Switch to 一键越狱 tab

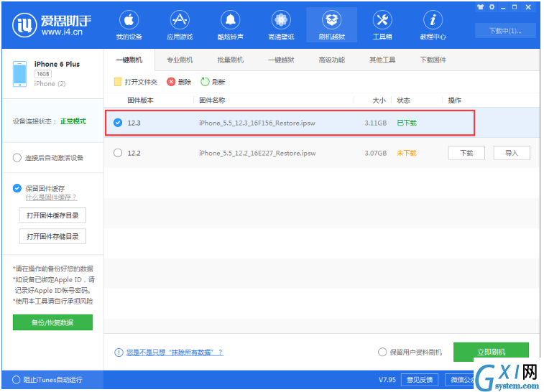click(x=281, y=60)
